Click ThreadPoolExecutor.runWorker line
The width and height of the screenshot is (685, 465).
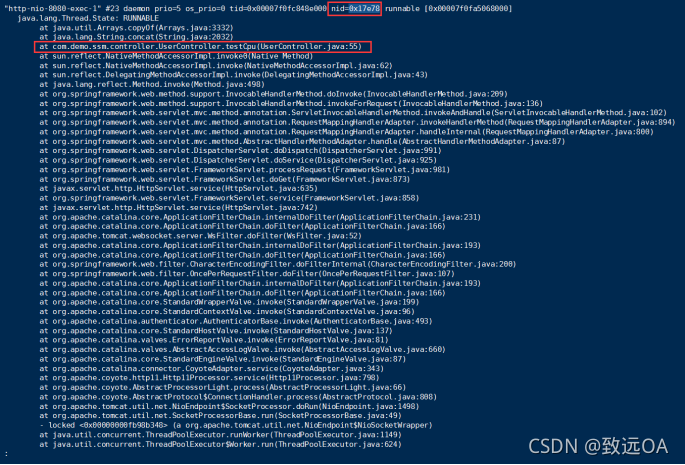(220, 435)
